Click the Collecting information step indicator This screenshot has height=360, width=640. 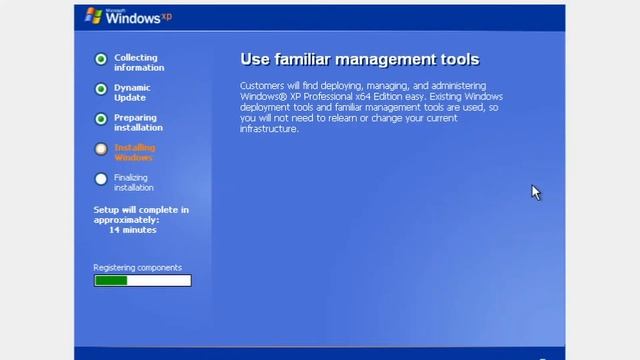(x=101, y=59)
